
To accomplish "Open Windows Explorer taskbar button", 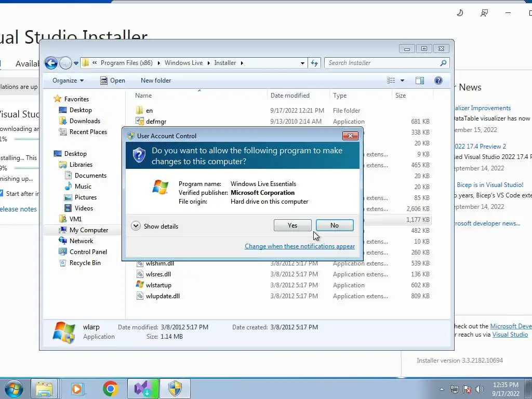I will 44,389.
